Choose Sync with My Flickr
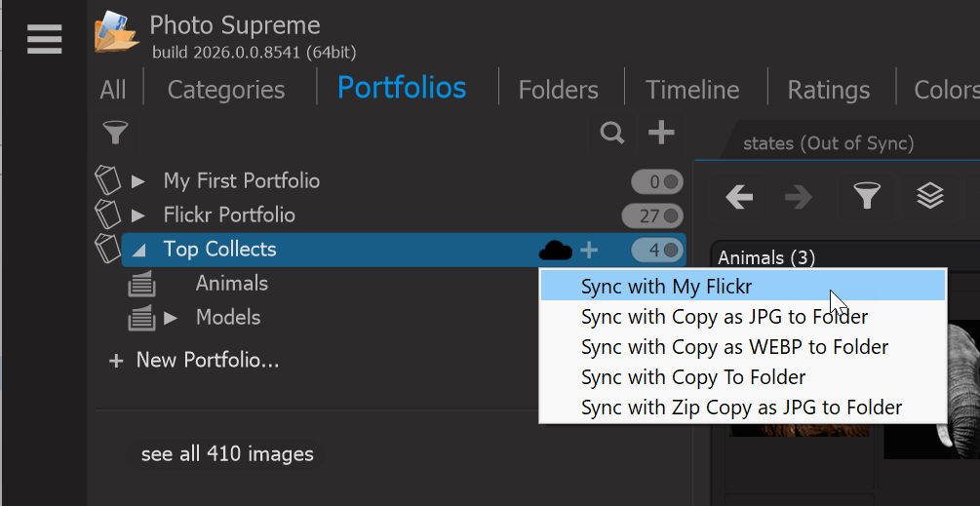980x506 pixels. (742, 286)
